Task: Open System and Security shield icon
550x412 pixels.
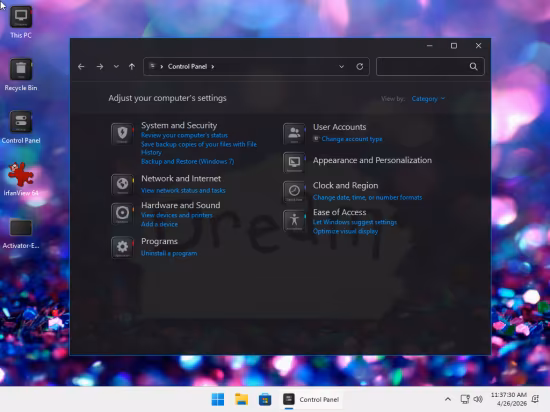Action: point(122,134)
